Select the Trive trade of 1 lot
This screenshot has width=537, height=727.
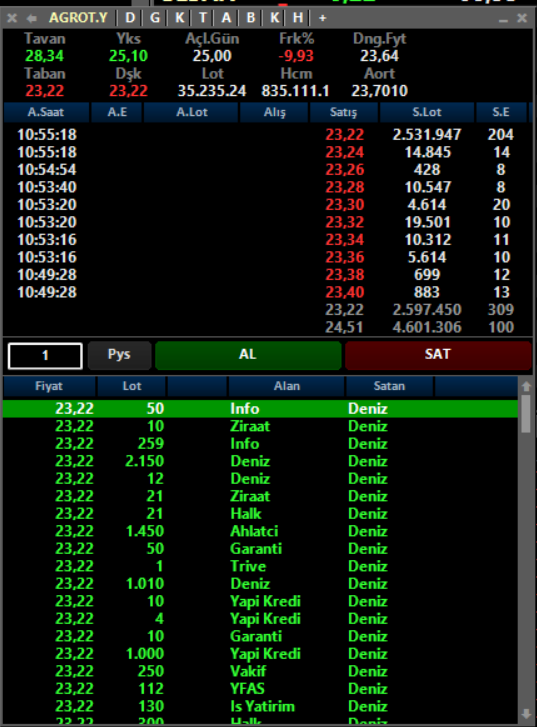[260, 566]
